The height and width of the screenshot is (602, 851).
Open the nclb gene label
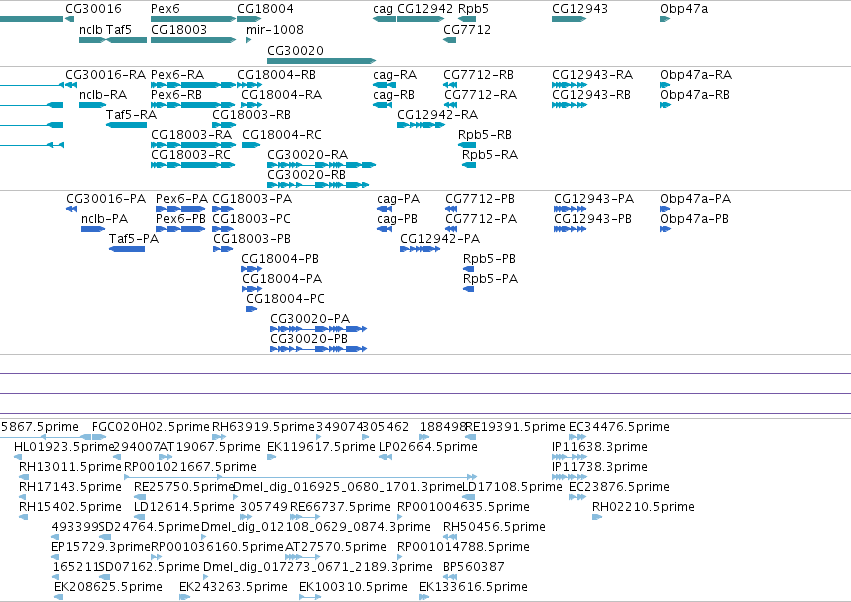pyautogui.click(x=91, y=29)
